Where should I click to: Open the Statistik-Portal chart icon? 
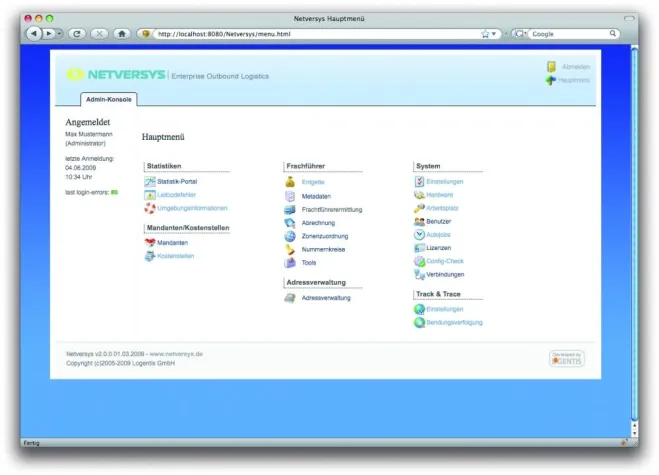(x=150, y=181)
